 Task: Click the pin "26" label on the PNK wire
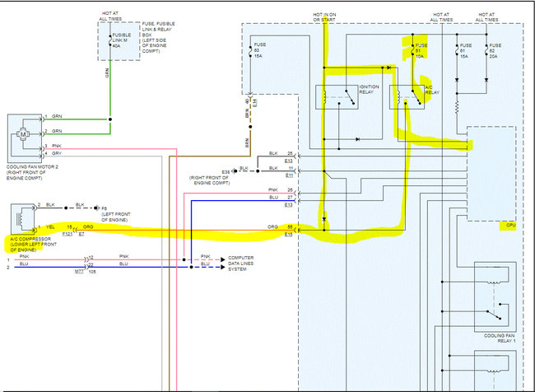click(290, 190)
